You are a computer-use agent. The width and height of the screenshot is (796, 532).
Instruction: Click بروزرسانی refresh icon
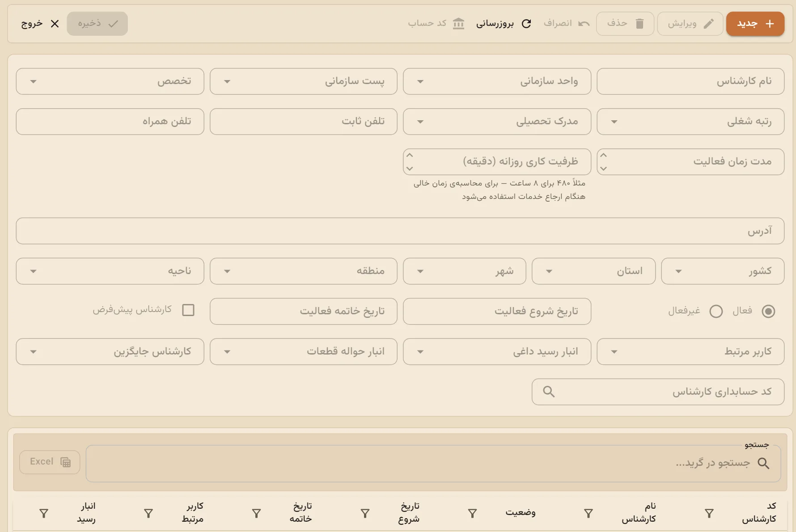(x=526, y=24)
